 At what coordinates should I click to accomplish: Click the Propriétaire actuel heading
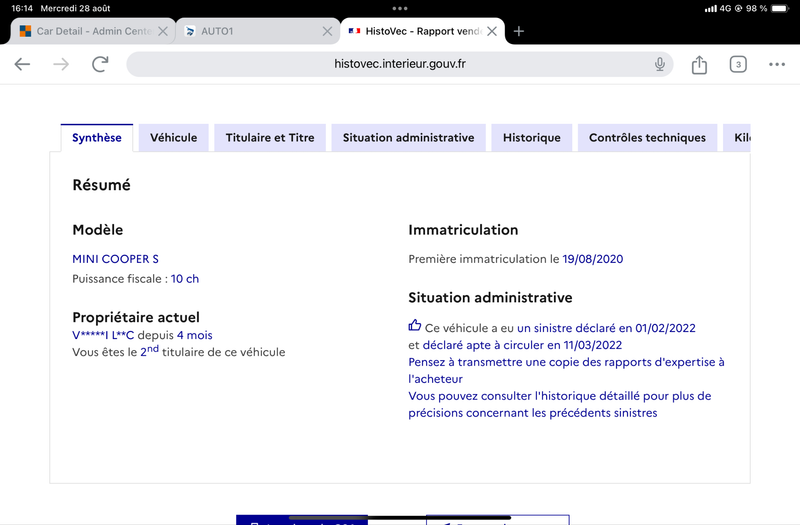136,317
